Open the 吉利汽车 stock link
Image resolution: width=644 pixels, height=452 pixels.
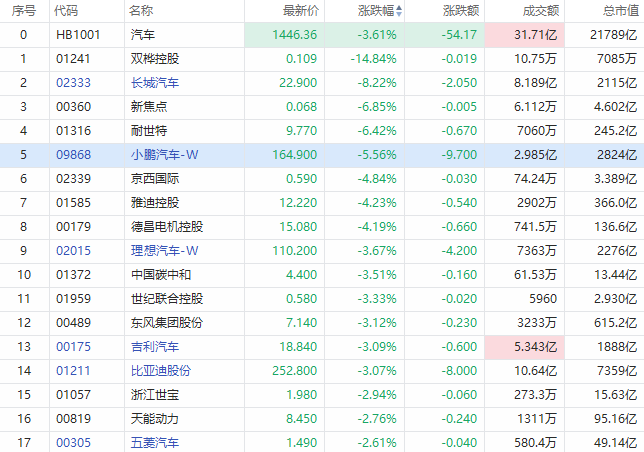155,347
